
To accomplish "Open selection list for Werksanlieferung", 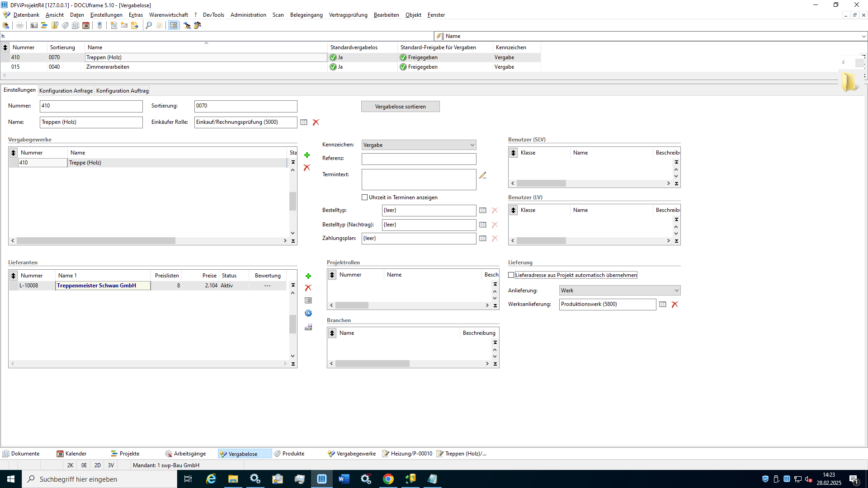I will click(663, 305).
